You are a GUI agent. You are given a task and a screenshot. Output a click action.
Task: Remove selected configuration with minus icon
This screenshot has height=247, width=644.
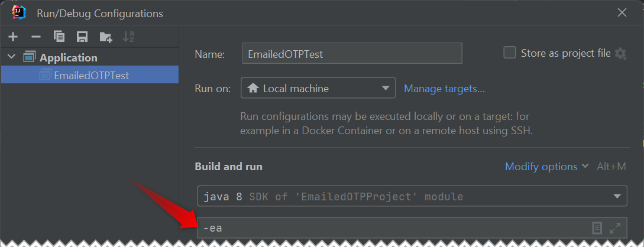point(36,37)
